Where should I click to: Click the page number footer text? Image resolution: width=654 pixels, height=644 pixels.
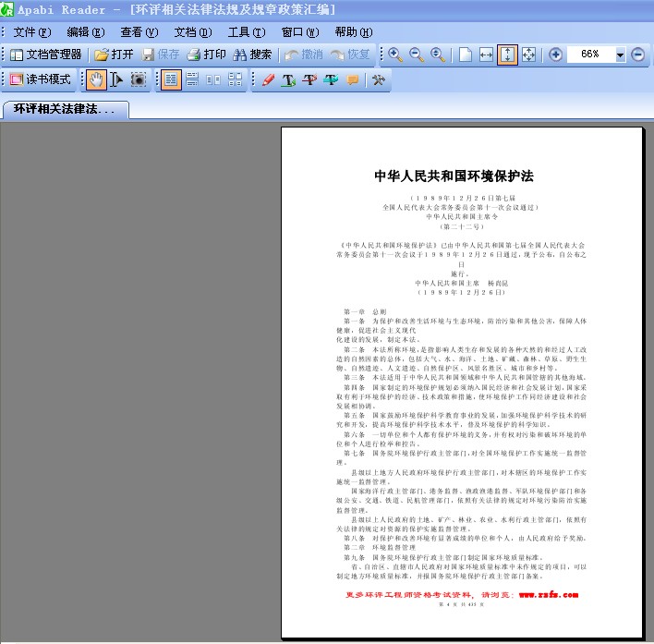click(461, 604)
